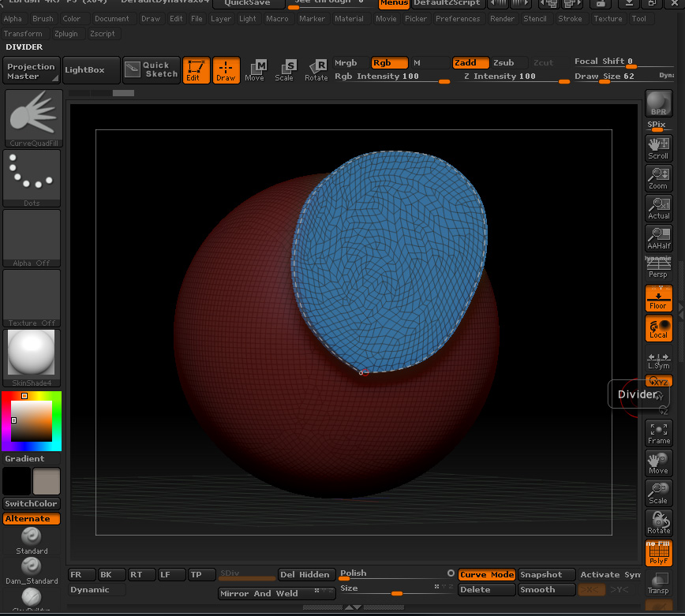
Task: Open the Zplugin menu
Action: tap(66, 34)
